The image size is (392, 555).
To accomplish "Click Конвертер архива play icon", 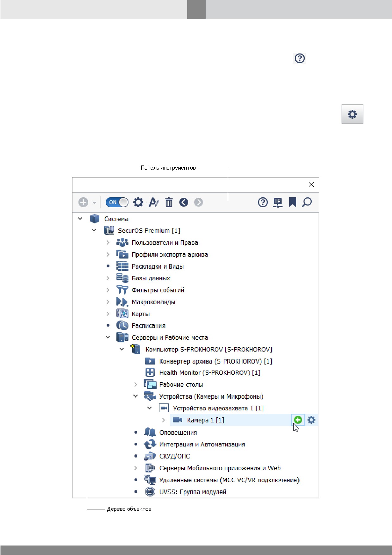I will coord(150,361).
